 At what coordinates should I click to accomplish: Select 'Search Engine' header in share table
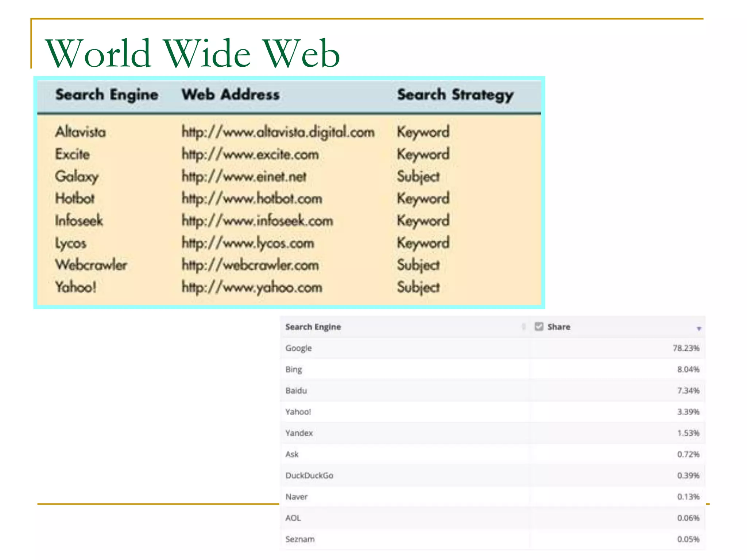(313, 327)
